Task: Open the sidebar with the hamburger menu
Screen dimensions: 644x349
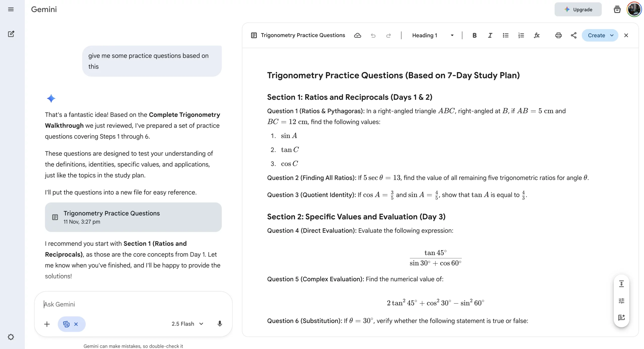Action: (x=11, y=9)
